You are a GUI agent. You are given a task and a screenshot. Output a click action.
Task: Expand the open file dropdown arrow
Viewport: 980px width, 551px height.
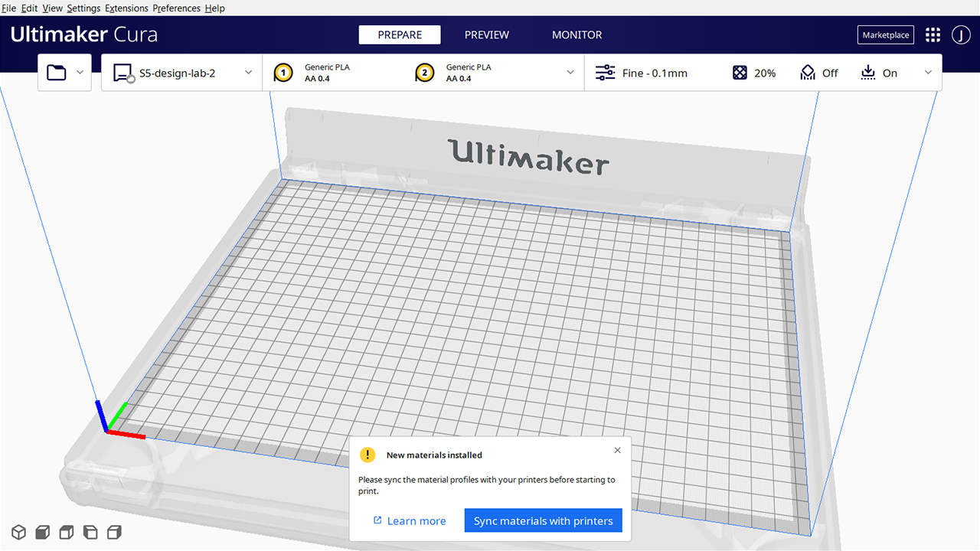[80, 73]
